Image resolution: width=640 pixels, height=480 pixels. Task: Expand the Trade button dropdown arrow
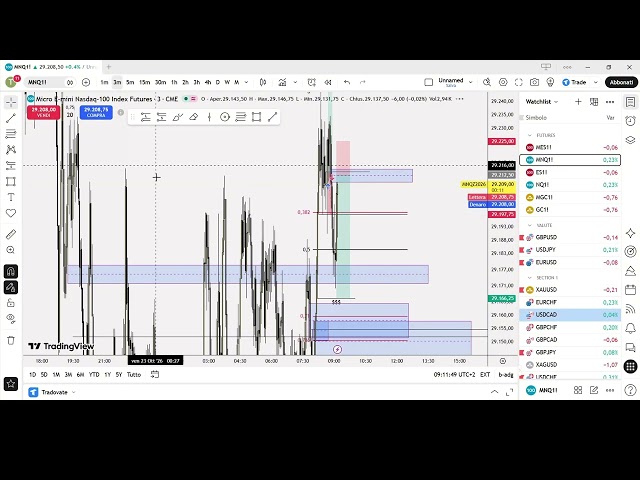596,82
